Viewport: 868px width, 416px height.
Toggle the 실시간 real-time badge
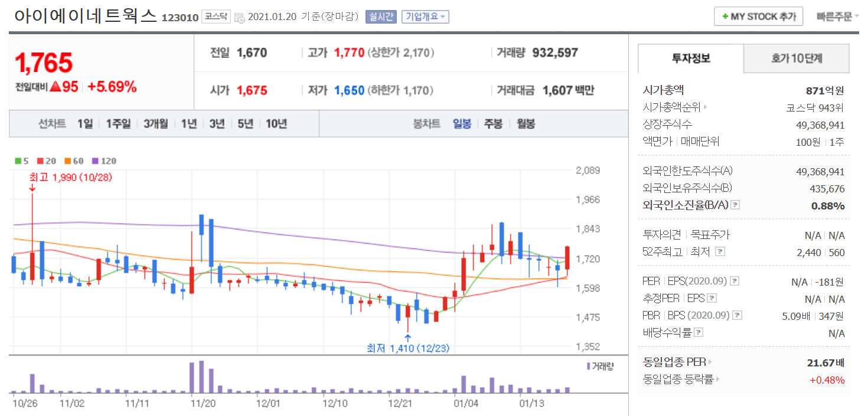click(x=381, y=17)
